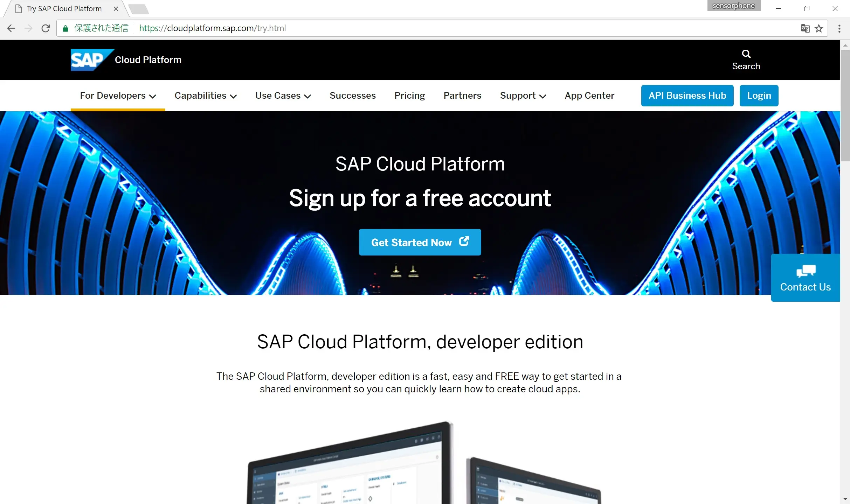Click the 保護された通信 secure label
This screenshot has height=504, width=850.
(101, 28)
